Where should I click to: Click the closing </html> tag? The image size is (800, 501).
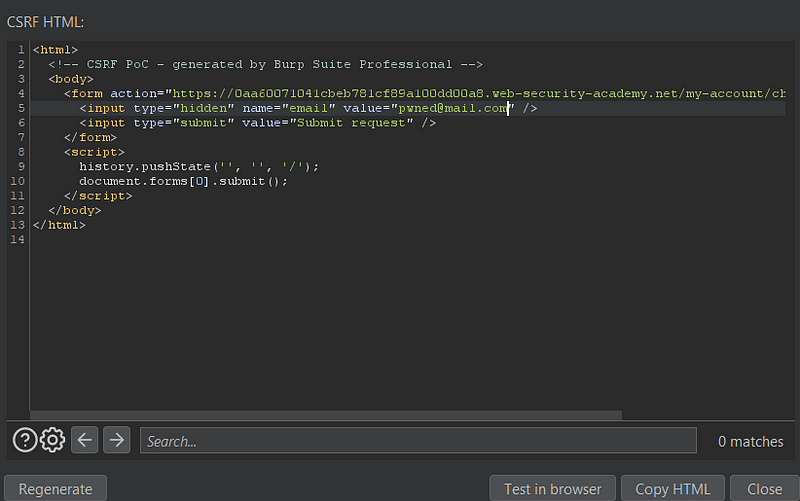59,225
